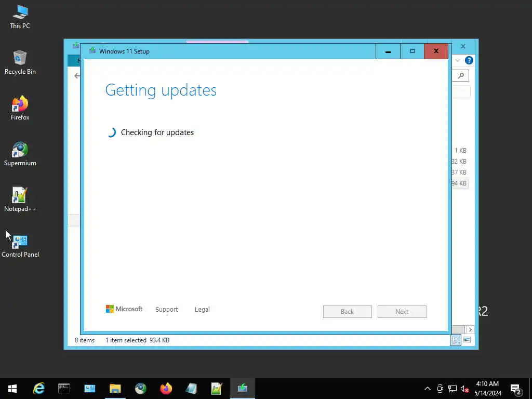Image resolution: width=532 pixels, height=399 pixels.
Task: Click the selected 94 KB size cell
Action: coord(460,183)
